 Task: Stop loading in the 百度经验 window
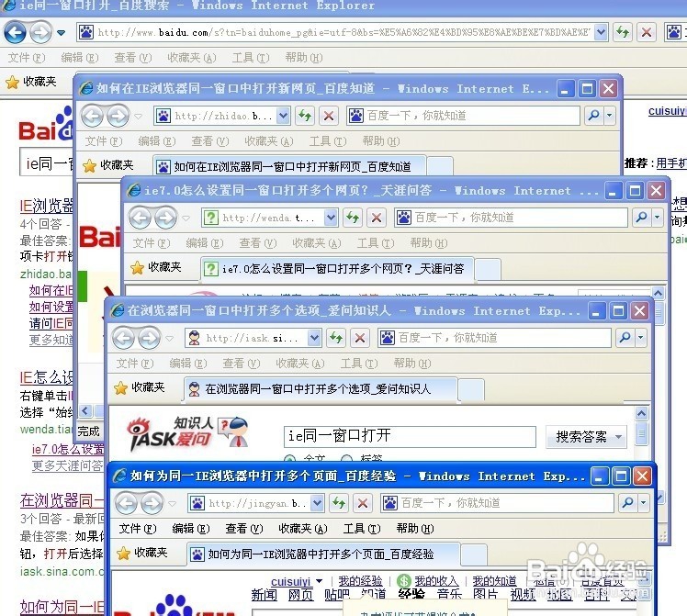pos(363,503)
